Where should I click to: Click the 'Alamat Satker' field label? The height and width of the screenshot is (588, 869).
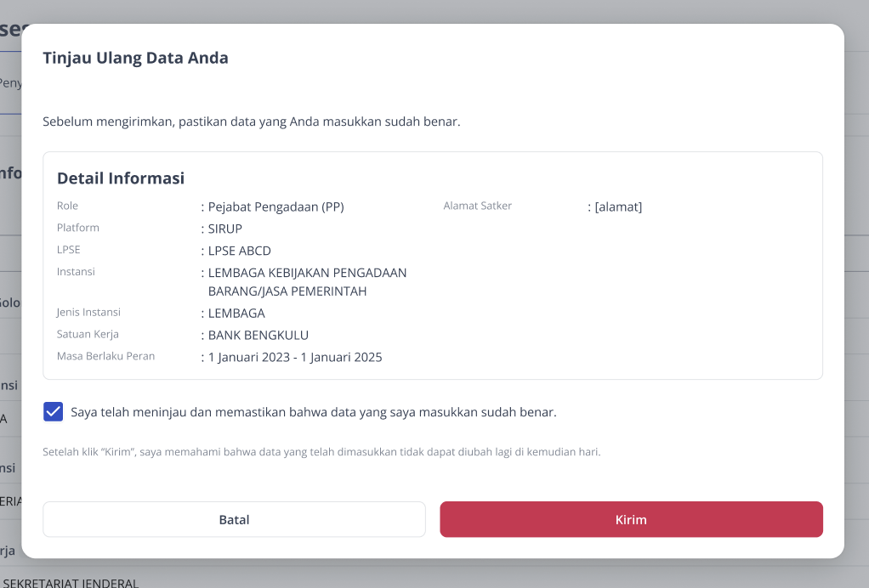point(478,206)
